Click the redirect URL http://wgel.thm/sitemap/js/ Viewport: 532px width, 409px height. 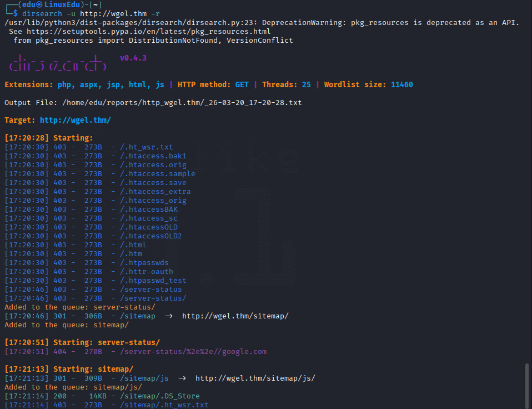pyautogui.click(x=255, y=378)
